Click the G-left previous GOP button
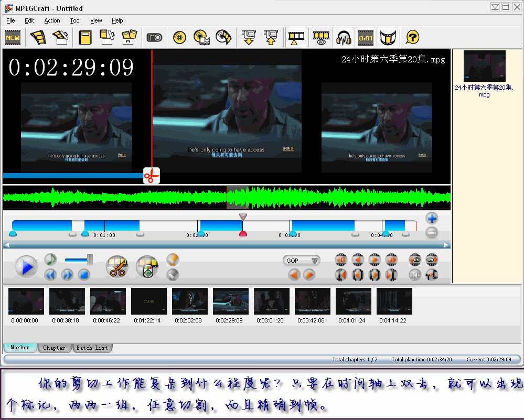The width and height of the screenshot is (524, 420). click(x=341, y=260)
